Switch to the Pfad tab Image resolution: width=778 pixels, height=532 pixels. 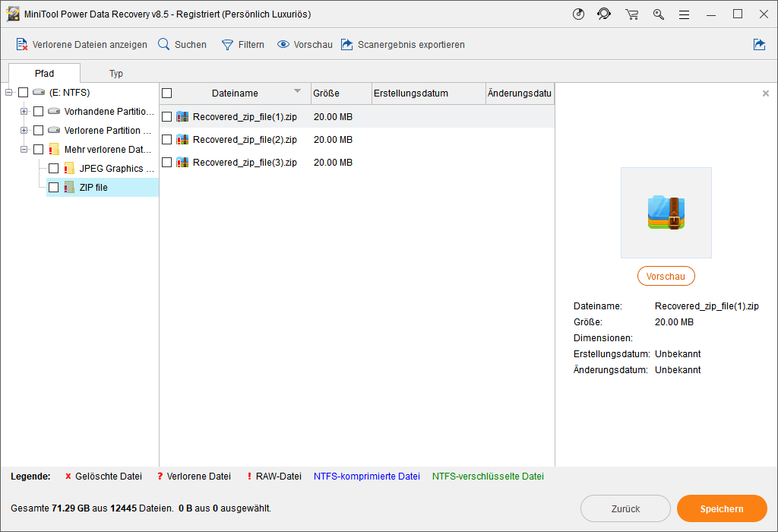(x=44, y=73)
